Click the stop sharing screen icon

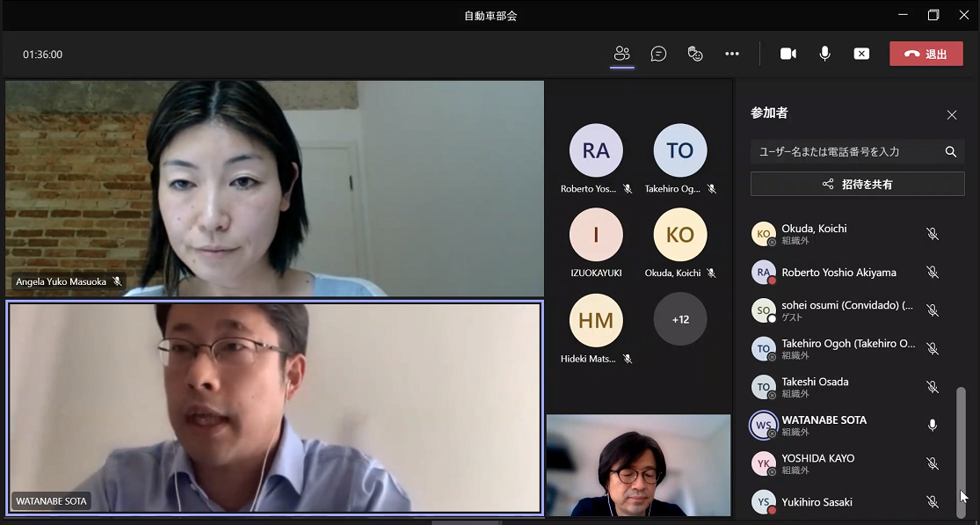click(861, 54)
